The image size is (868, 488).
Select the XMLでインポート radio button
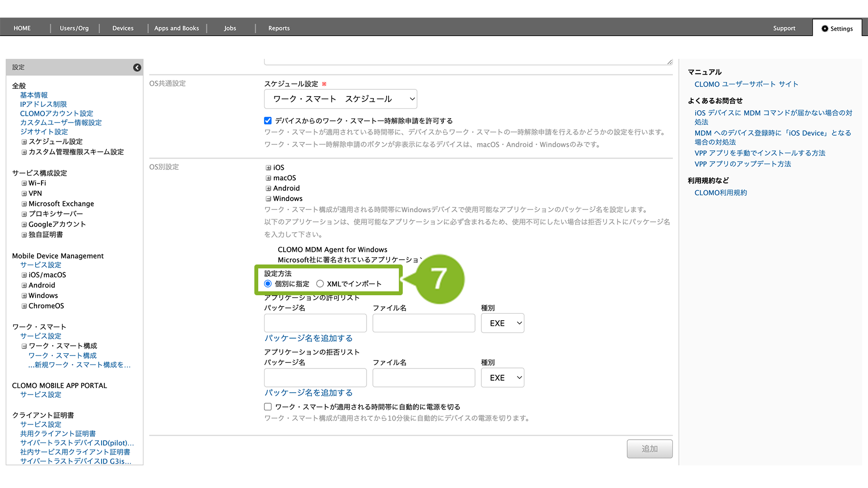click(x=320, y=284)
